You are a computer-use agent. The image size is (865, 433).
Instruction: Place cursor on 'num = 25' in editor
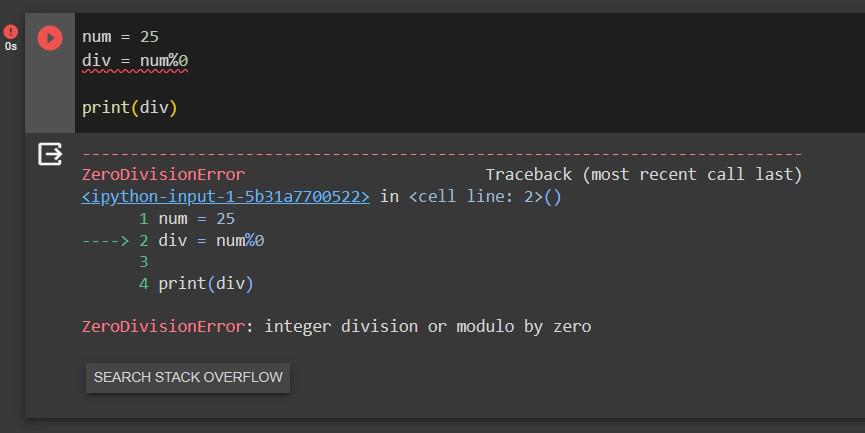click(x=120, y=36)
